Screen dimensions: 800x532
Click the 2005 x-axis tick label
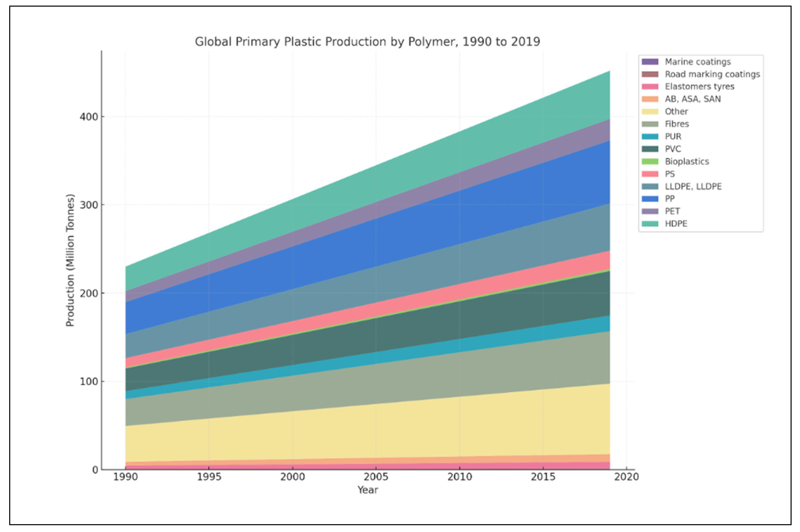click(376, 477)
